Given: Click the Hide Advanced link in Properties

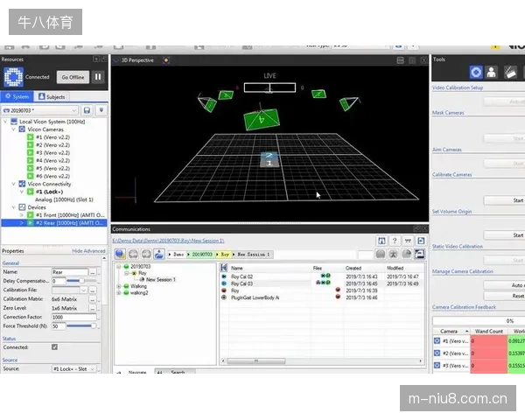Looking at the screenshot, I should click(88, 251).
